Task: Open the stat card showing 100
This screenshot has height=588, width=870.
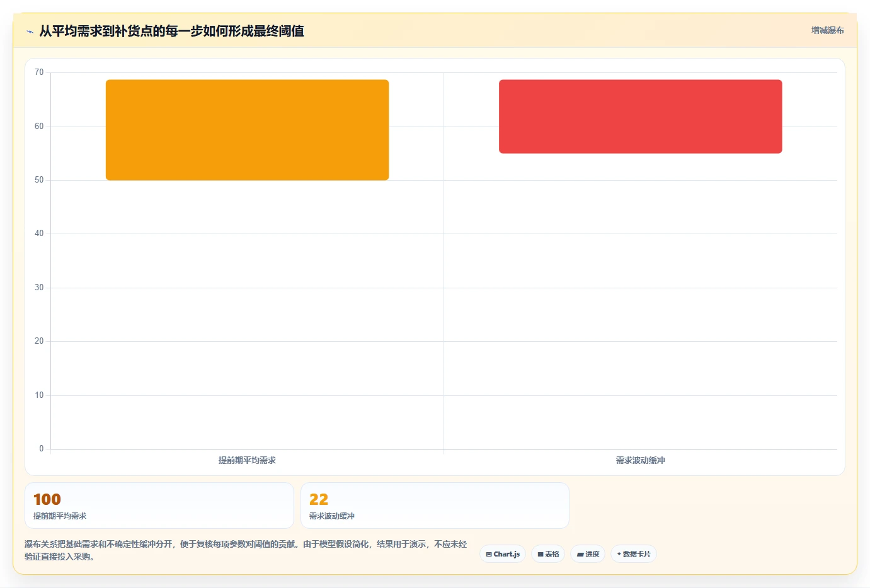Action: click(x=159, y=506)
